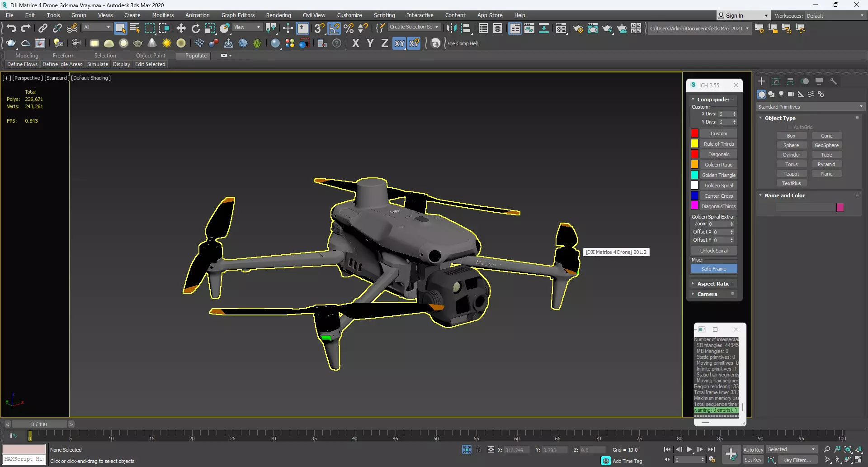Open Render Setup dialog

pyautogui.click(x=578, y=28)
